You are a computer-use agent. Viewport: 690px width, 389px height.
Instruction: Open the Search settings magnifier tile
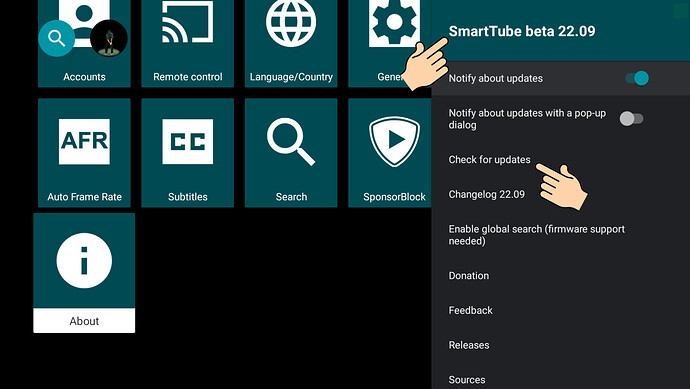[x=291, y=153]
